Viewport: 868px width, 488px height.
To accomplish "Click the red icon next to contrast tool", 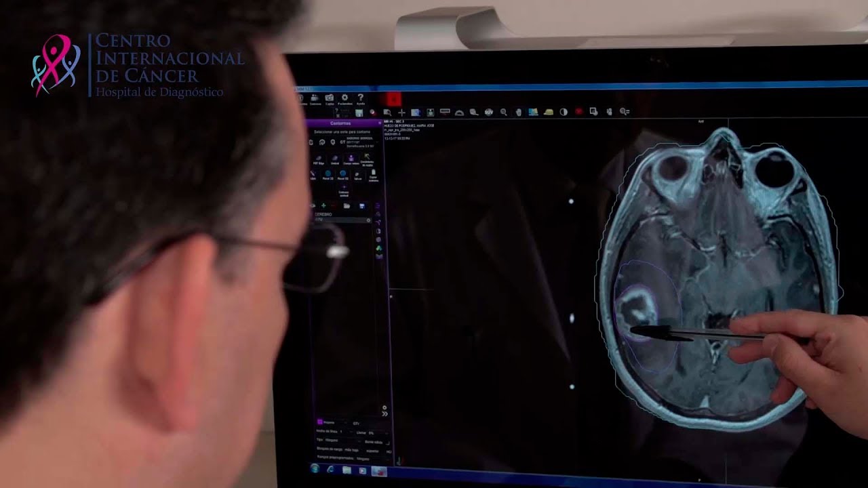I will click(x=578, y=111).
